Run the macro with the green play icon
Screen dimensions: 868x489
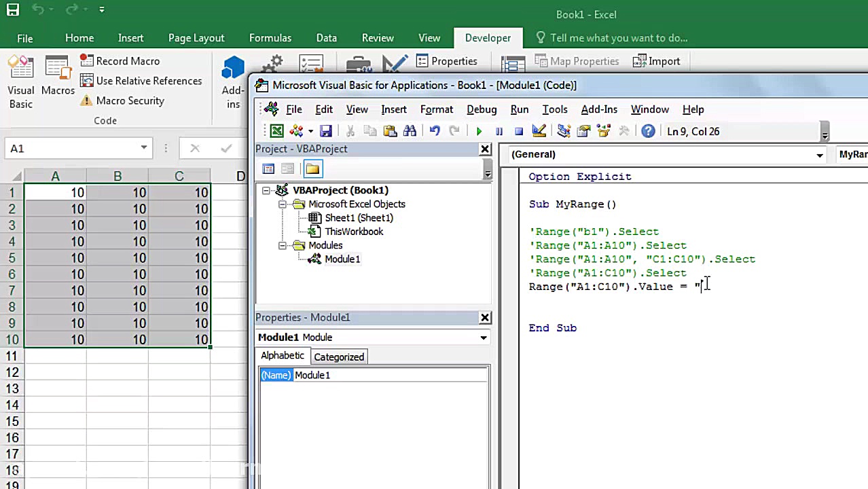[x=479, y=131]
